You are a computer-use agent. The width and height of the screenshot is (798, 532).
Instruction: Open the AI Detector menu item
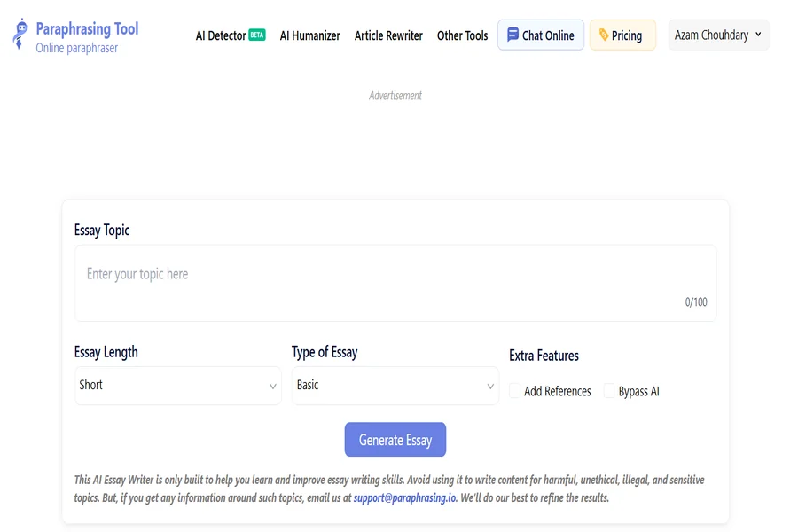pyautogui.click(x=221, y=35)
